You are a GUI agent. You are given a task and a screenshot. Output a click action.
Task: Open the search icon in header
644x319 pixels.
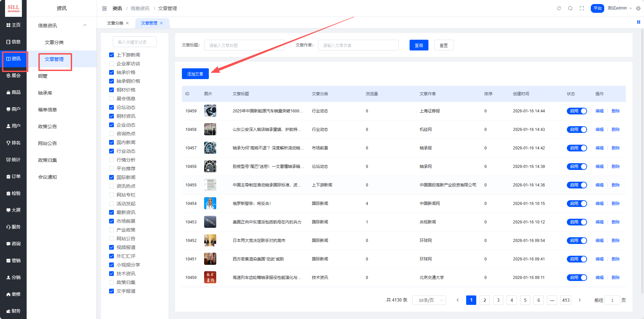point(570,8)
